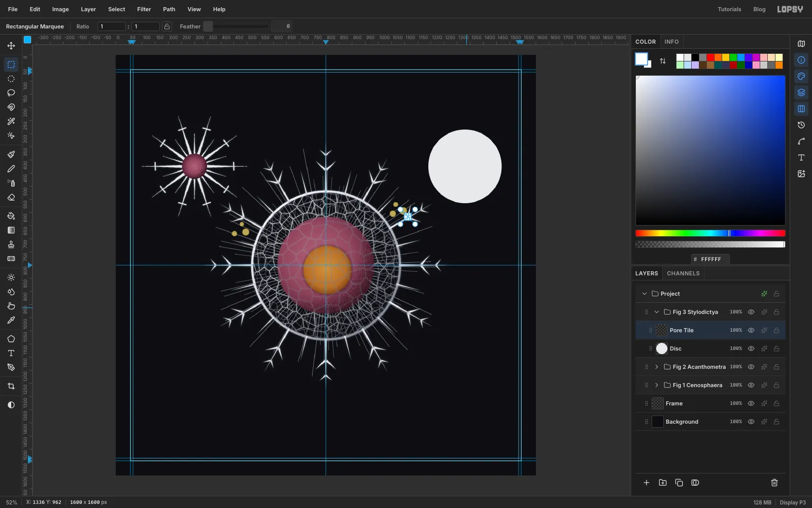812x508 pixels.
Task: Expand the Fig 1 Cenosphaera group
Action: click(x=657, y=385)
